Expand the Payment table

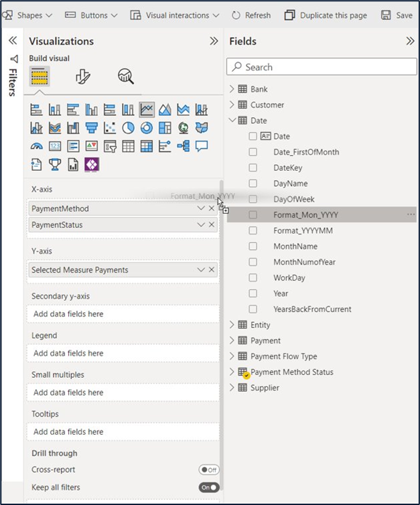point(232,340)
